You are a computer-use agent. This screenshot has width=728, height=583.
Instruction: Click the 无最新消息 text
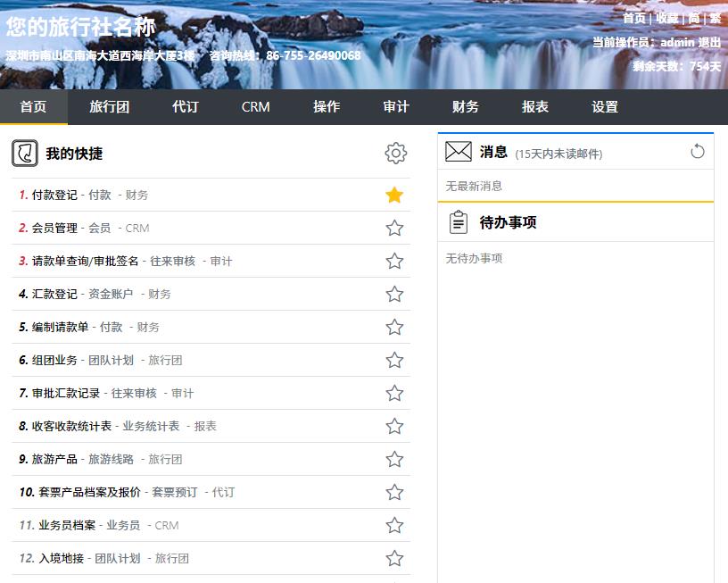click(x=474, y=186)
